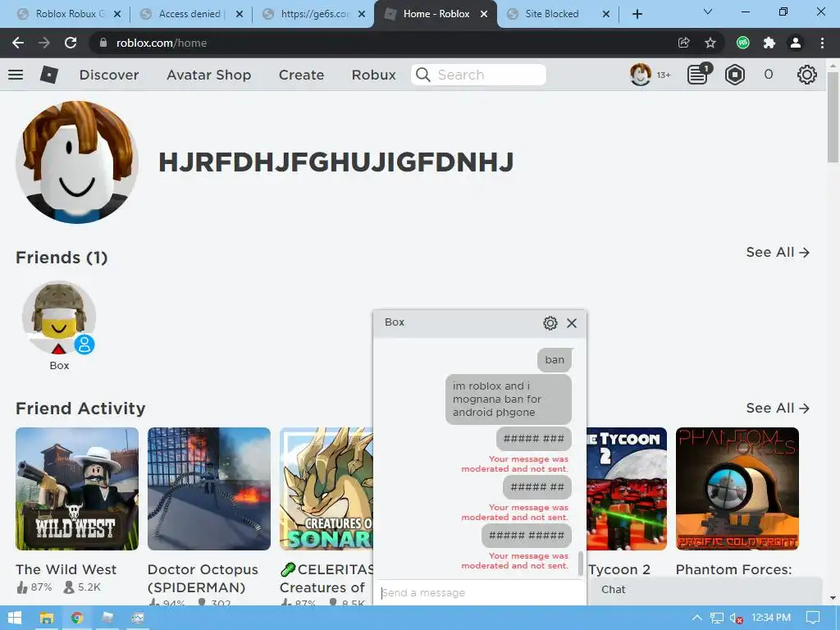Open The Wild West game thumbnail
This screenshot has width=840, height=630.
click(x=77, y=489)
